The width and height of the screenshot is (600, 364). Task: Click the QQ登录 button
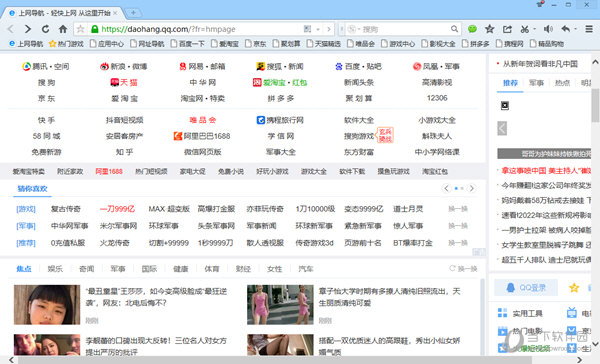[526, 287]
